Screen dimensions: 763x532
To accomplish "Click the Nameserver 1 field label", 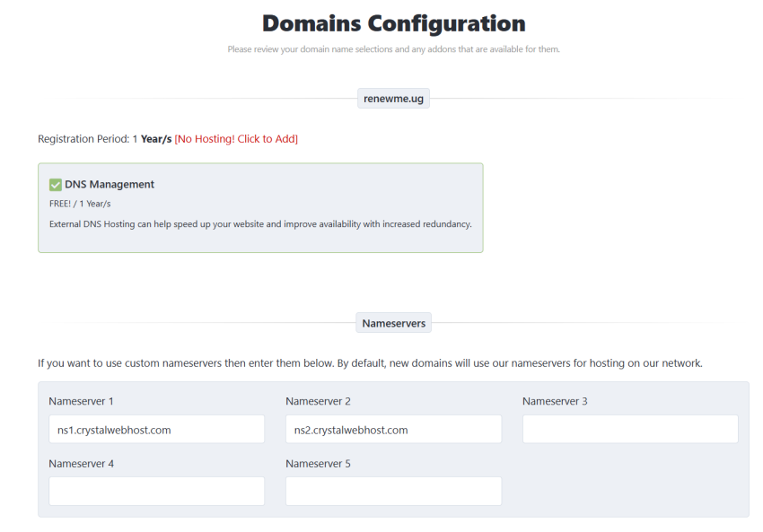I will [83, 401].
